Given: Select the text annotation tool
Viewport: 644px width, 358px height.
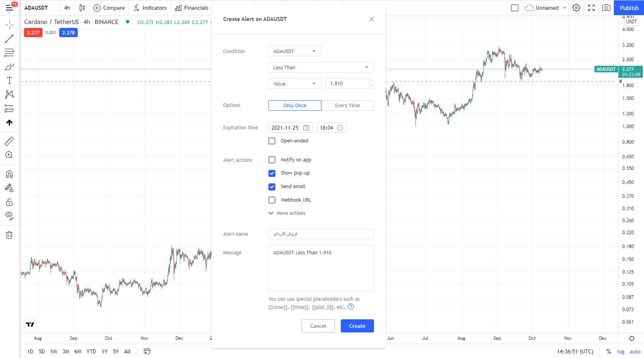Looking at the screenshot, I should point(9,81).
